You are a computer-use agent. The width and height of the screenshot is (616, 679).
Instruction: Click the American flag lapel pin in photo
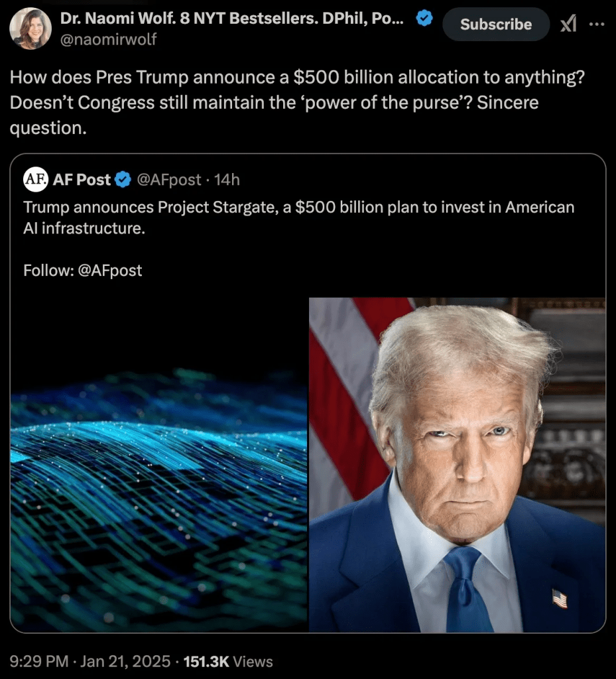[x=559, y=599]
